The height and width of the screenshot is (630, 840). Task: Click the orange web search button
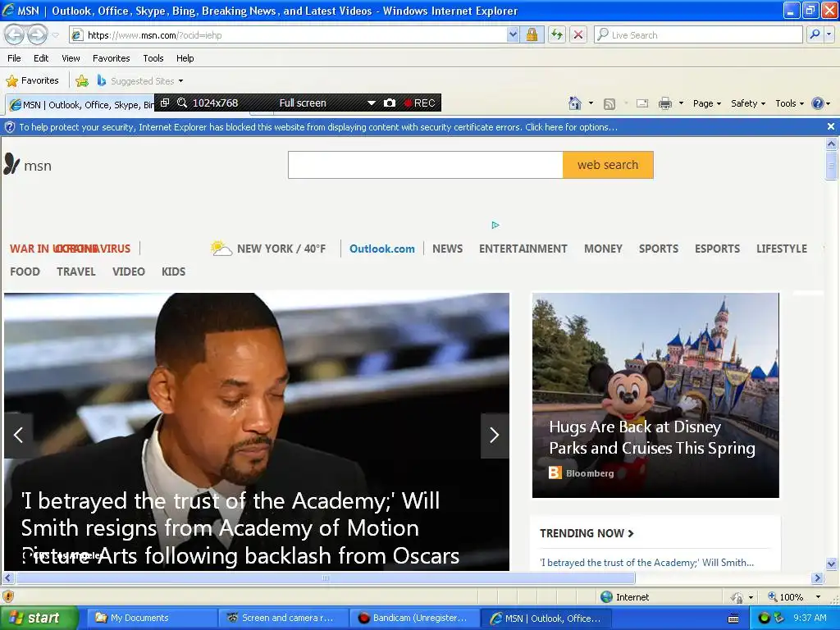pyautogui.click(x=608, y=164)
